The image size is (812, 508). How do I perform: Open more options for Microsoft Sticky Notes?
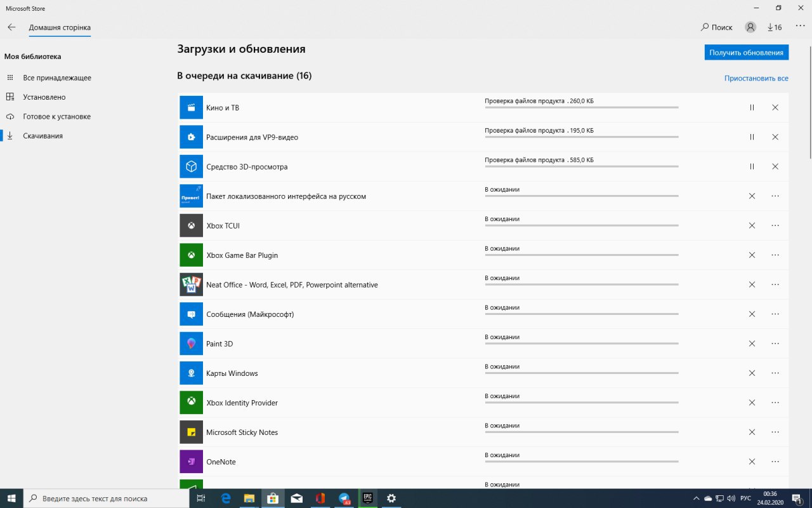[x=775, y=432]
